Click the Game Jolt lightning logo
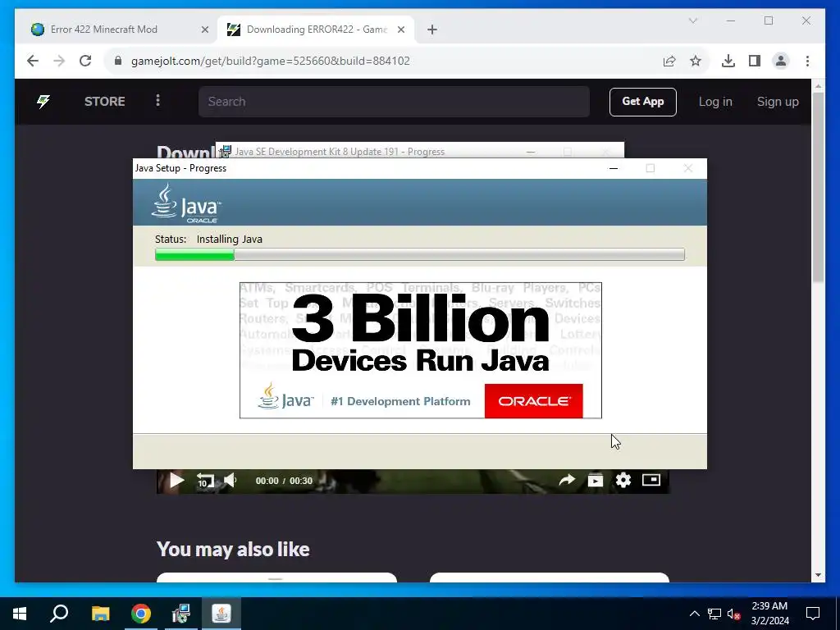Image resolution: width=840 pixels, height=630 pixels. pyautogui.click(x=43, y=101)
